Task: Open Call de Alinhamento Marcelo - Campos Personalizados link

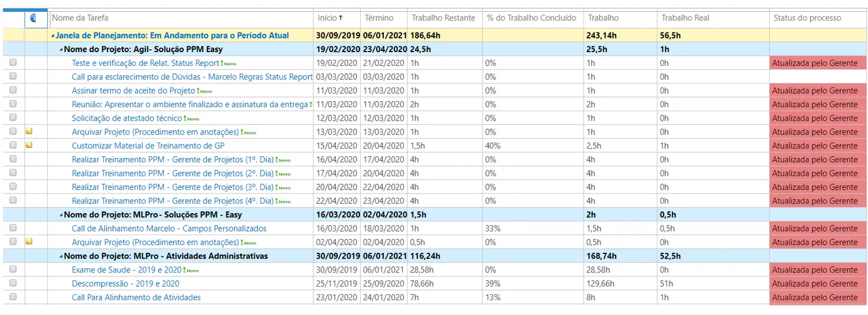Action: 169,229
